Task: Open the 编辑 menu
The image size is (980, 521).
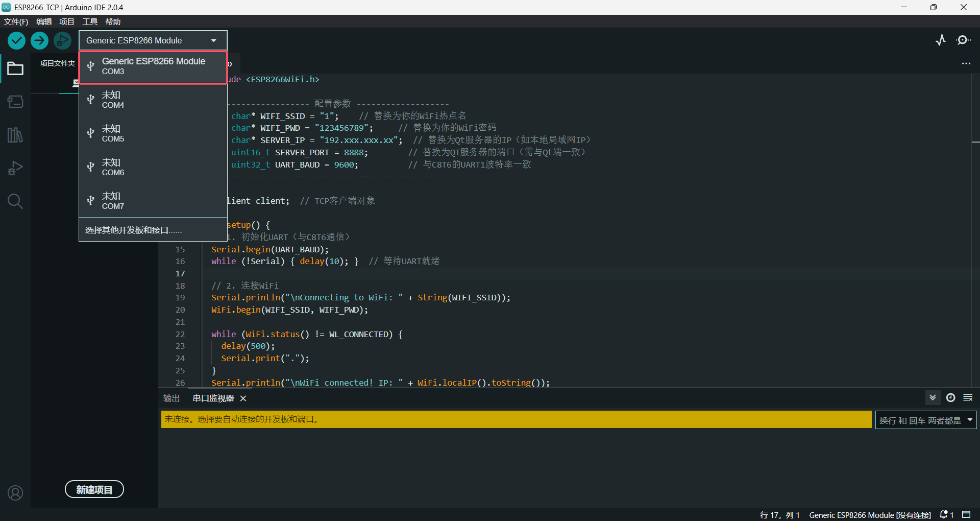Action: (44, 21)
